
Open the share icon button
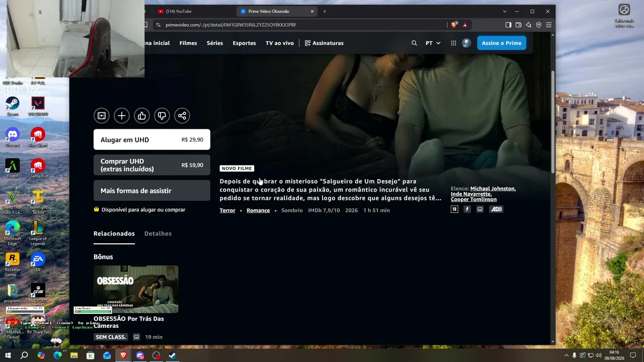[x=182, y=116]
